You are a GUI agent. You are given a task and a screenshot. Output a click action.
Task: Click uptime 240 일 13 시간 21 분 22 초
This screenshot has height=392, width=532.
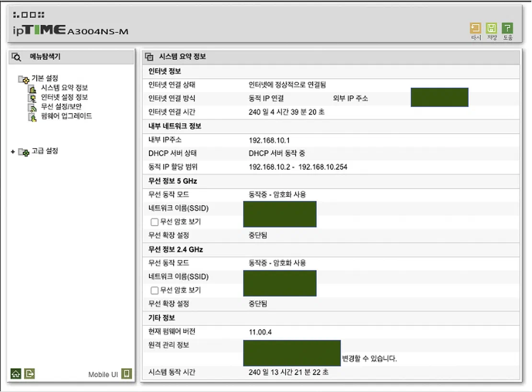pos(289,372)
